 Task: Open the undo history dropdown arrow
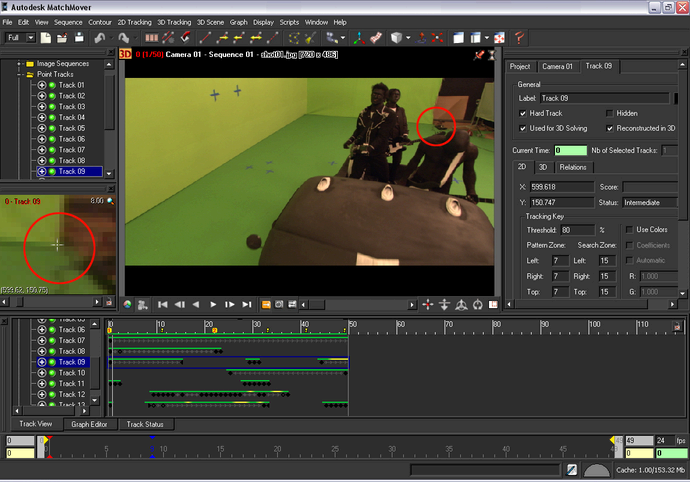pos(111,38)
